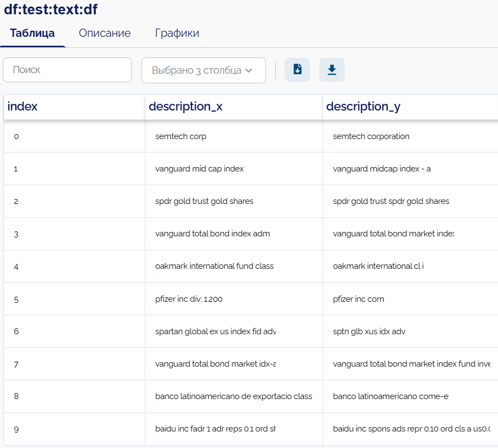The width and height of the screenshot is (498, 448).
Task: Click the download arrow icon button
Action: pos(332,70)
